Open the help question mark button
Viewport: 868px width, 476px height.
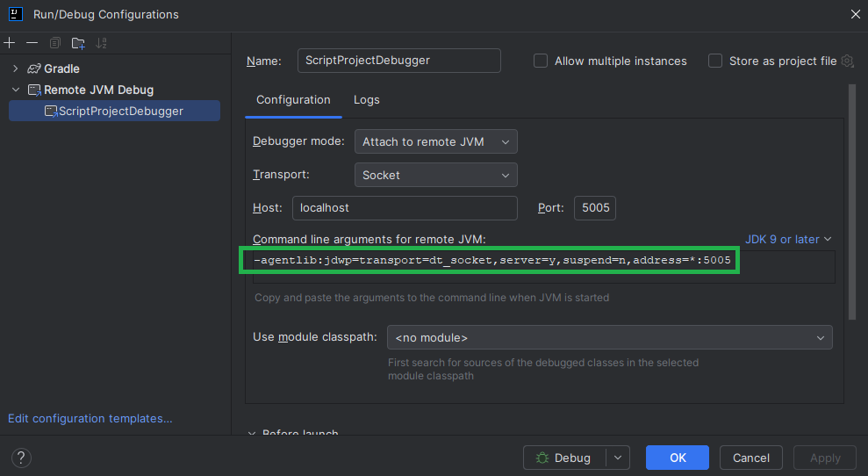21,458
